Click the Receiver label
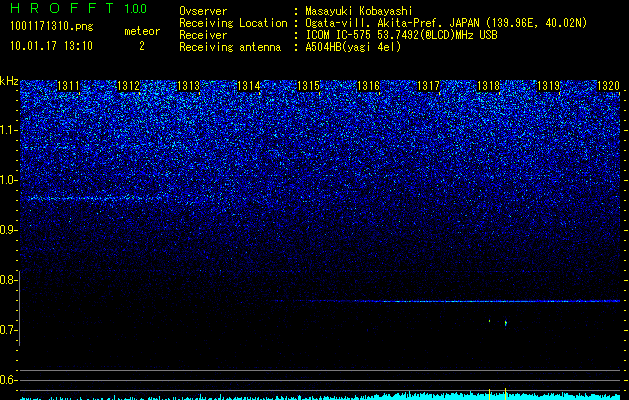The height and width of the screenshot is (400, 629). click(203, 35)
